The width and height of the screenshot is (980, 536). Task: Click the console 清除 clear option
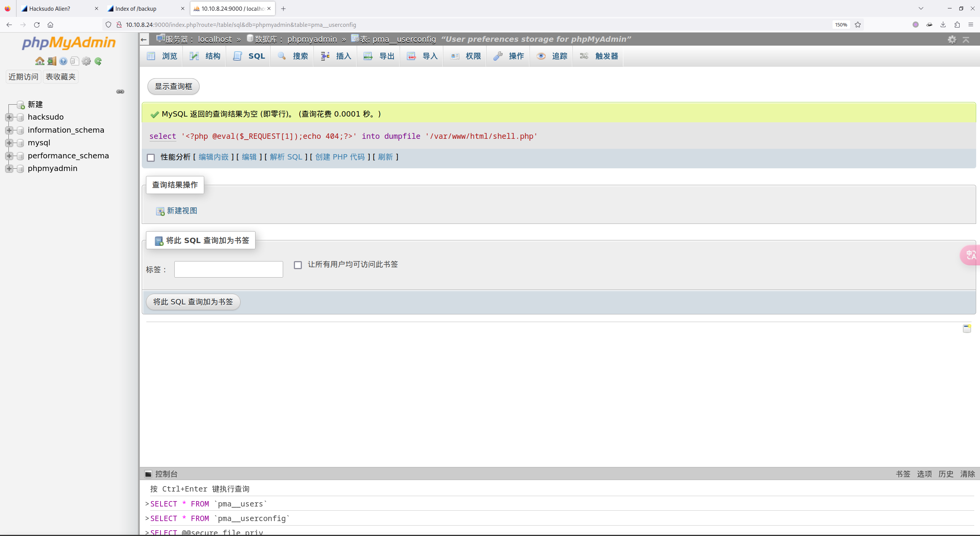tap(967, 474)
